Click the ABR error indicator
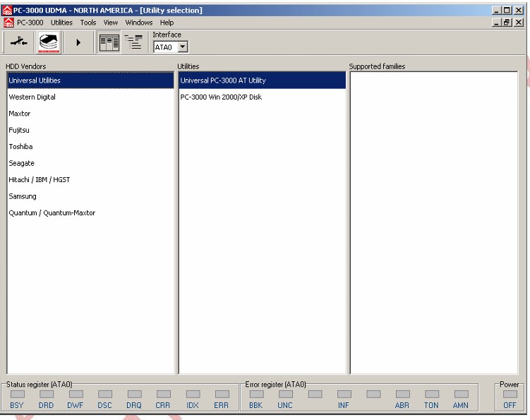Screen dimensions: 530x420 coord(402,395)
